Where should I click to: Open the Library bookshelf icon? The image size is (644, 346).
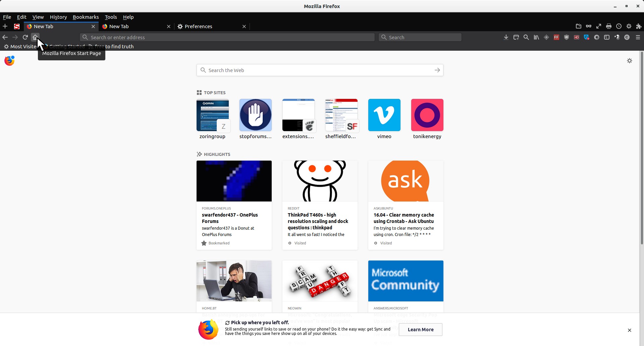click(536, 37)
